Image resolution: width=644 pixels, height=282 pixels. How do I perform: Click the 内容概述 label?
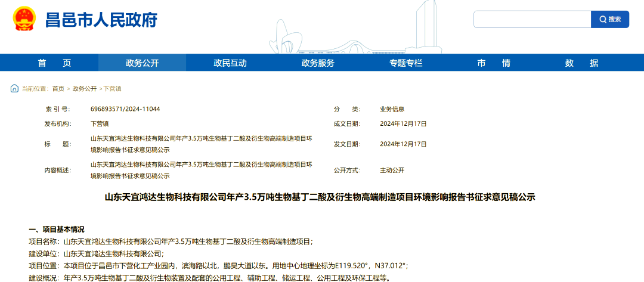pyautogui.click(x=57, y=171)
